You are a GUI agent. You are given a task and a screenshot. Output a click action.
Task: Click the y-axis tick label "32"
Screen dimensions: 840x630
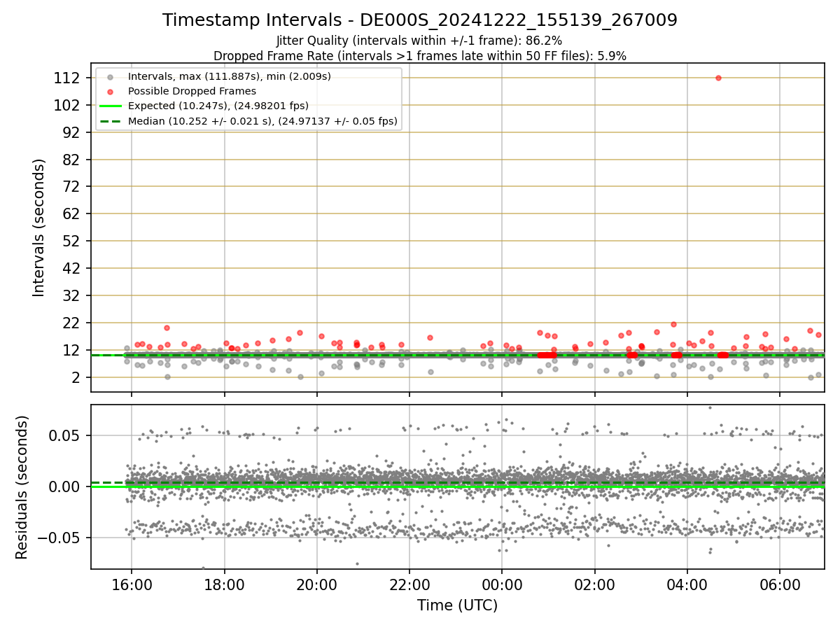click(71, 296)
